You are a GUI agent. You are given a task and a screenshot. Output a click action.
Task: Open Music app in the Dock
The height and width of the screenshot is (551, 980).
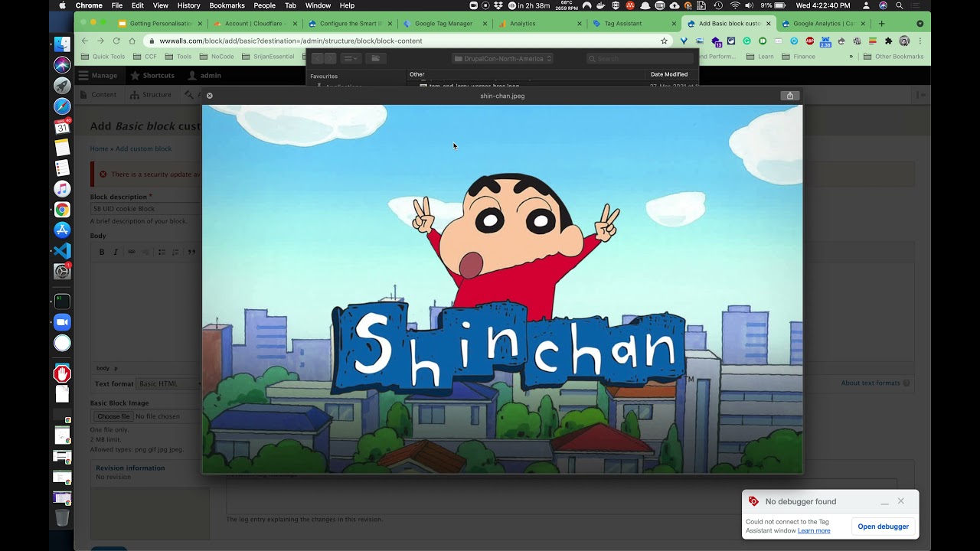(x=62, y=189)
